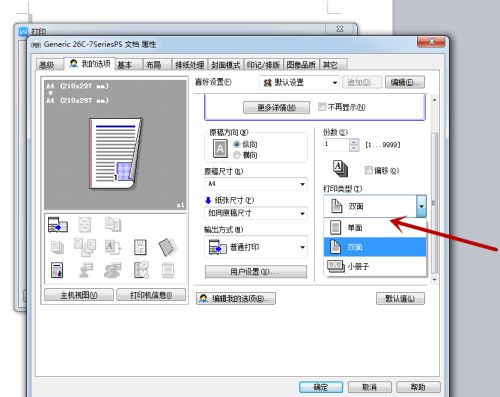Screen dimensions: 500x397
Task: Decrease copies with the down spinner arrow
Action: (x=354, y=148)
